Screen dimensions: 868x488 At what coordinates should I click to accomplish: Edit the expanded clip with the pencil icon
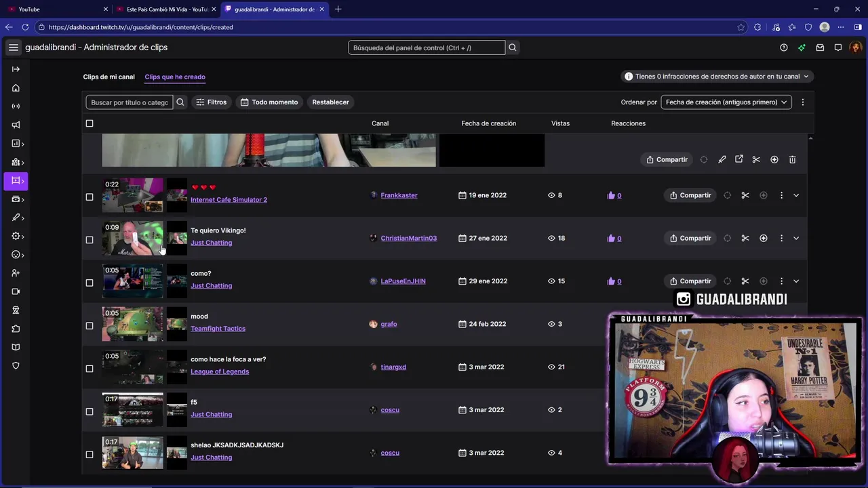(x=722, y=159)
